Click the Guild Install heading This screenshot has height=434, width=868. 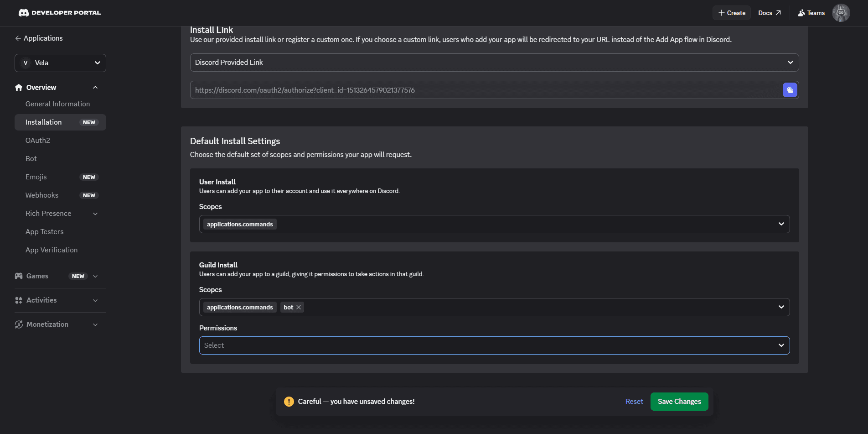coord(218,265)
